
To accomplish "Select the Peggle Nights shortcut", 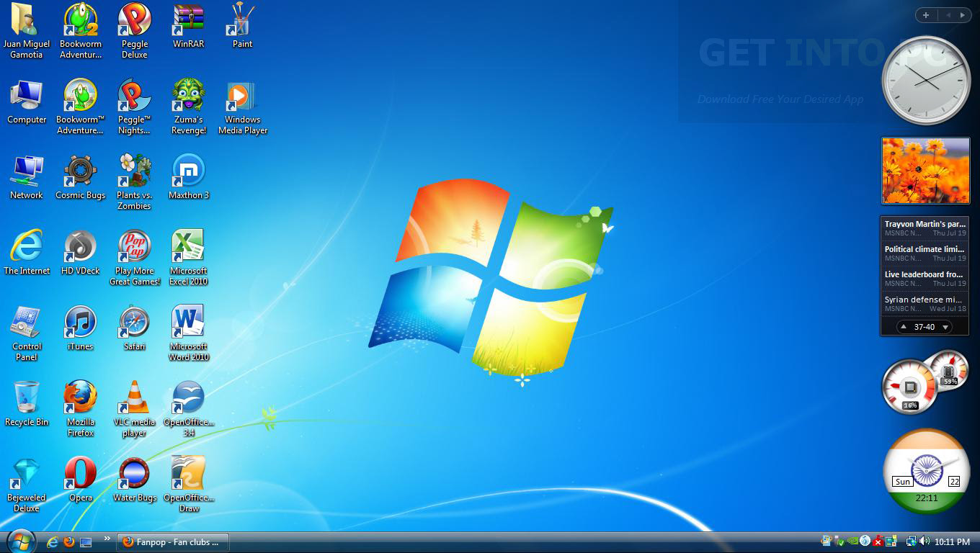I will click(x=134, y=107).
